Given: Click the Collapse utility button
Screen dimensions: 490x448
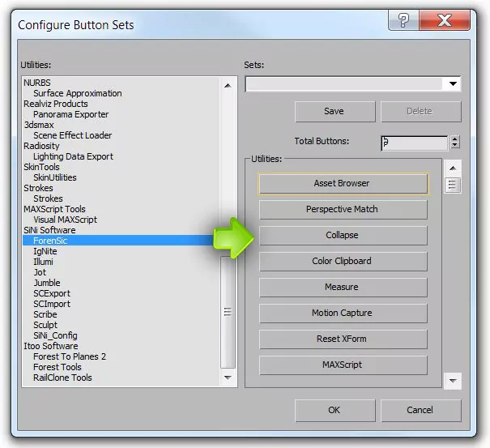Looking at the screenshot, I should [342, 236].
